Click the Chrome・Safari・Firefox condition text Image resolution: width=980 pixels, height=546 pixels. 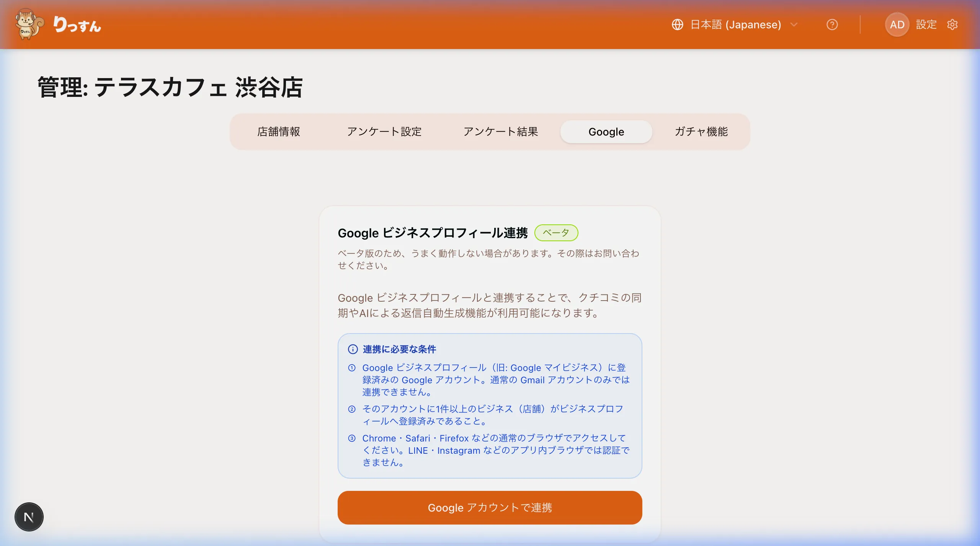[496, 450]
